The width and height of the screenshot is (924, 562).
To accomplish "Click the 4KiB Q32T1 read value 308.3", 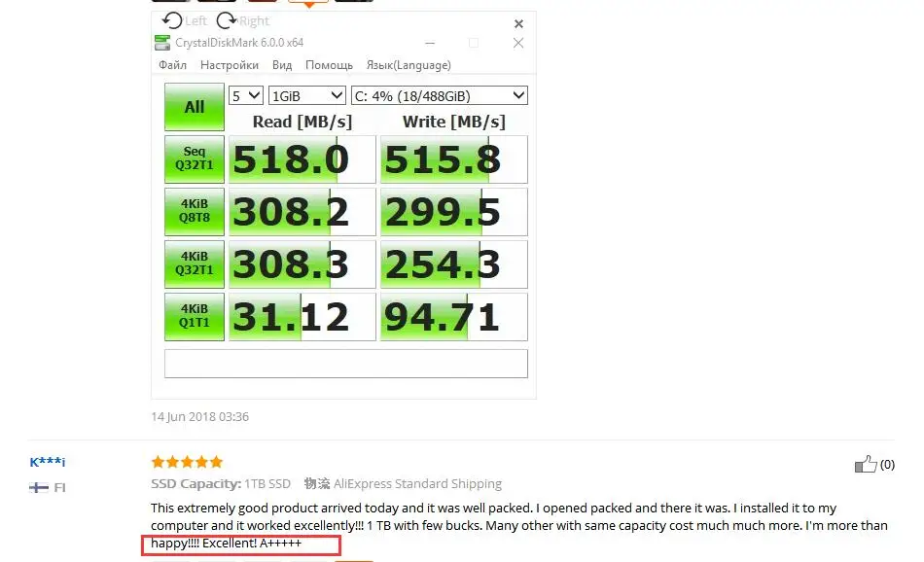I will pyautogui.click(x=302, y=263).
